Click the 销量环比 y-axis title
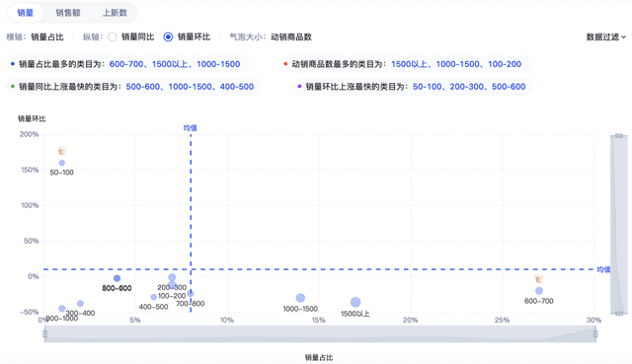This screenshot has height=364, width=632. [x=32, y=118]
